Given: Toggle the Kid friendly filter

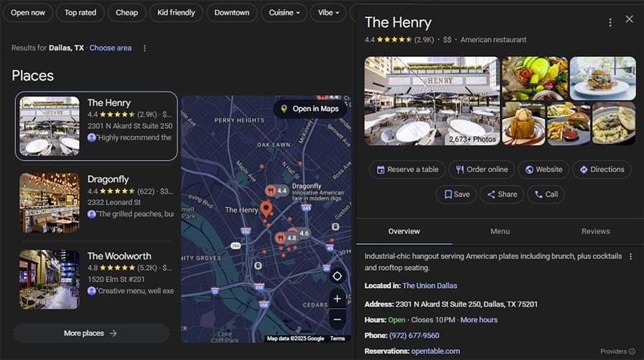Looking at the screenshot, I should pyautogui.click(x=176, y=12).
